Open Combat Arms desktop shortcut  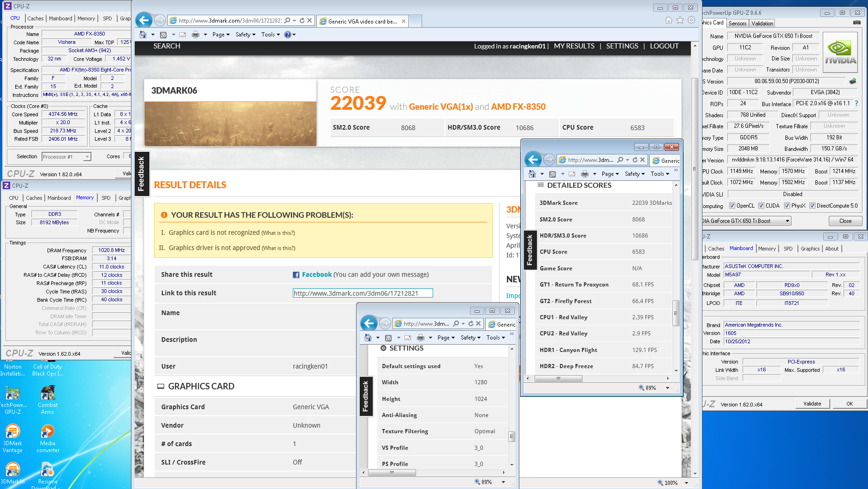tap(48, 400)
